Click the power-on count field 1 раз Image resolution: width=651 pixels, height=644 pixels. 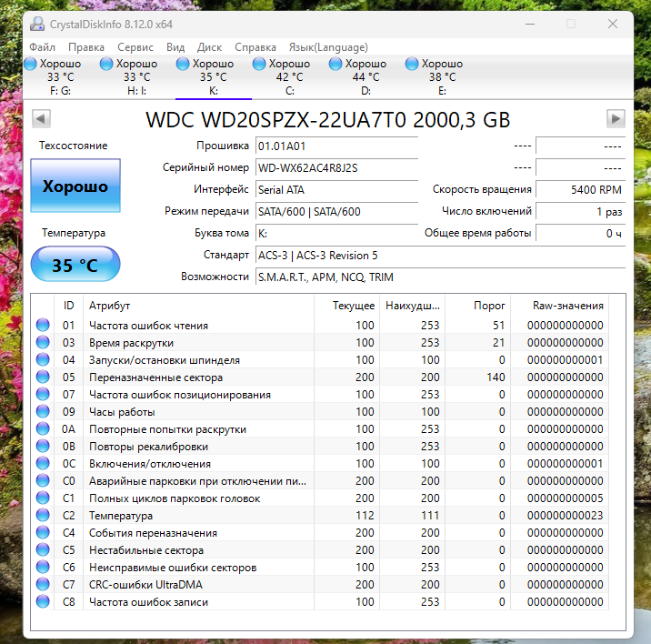[580, 211]
